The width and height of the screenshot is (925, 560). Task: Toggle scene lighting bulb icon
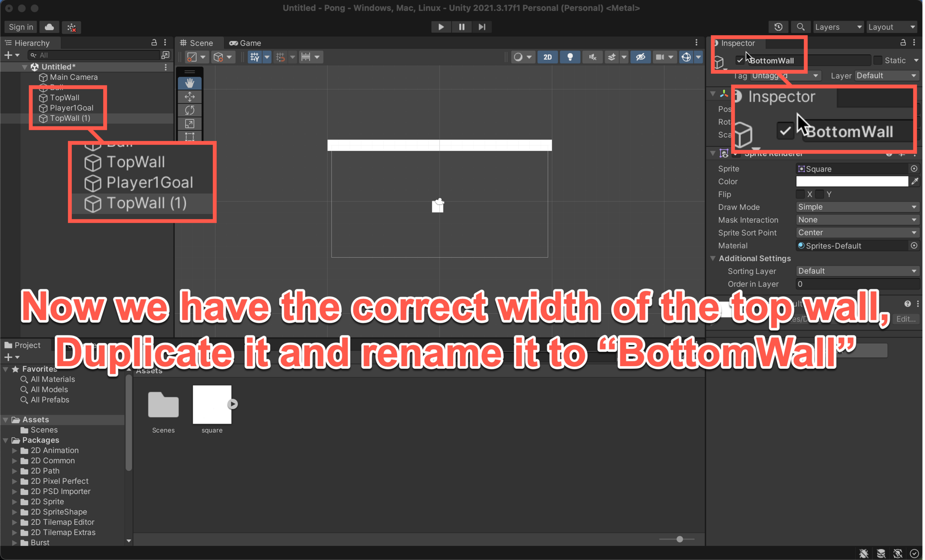570,57
